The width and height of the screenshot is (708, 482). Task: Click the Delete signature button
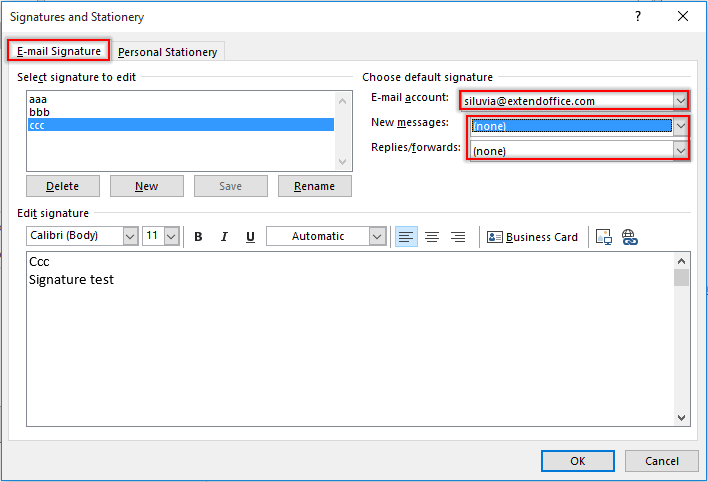coord(63,186)
